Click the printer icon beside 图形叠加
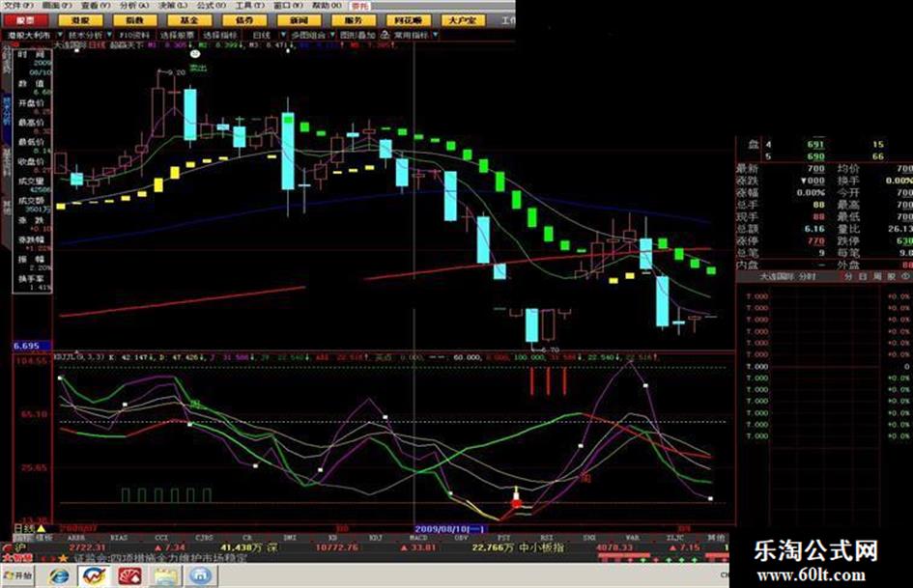 pyautogui.click(x=385, y=36)
